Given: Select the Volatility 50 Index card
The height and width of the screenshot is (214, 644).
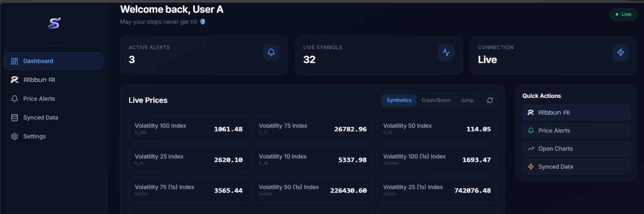Looking at the screenshot, I should point(437,129).
